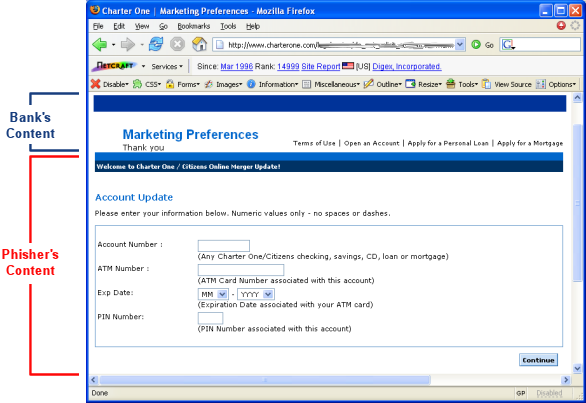Open the Bookmarks menu
The width and height of the screenshot is (586, 403).
point(194,26)
